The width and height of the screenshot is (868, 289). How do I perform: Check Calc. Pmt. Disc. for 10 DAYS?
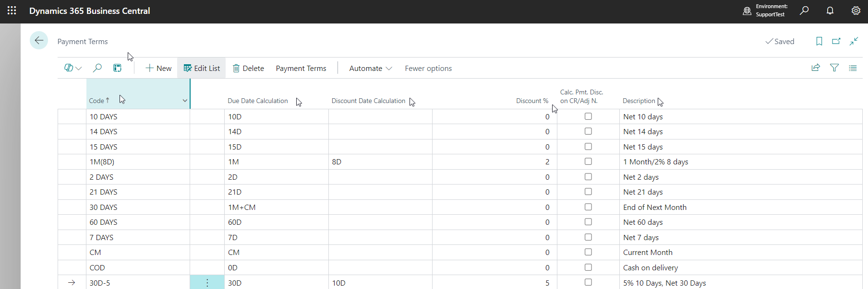(x=588, y=116)
